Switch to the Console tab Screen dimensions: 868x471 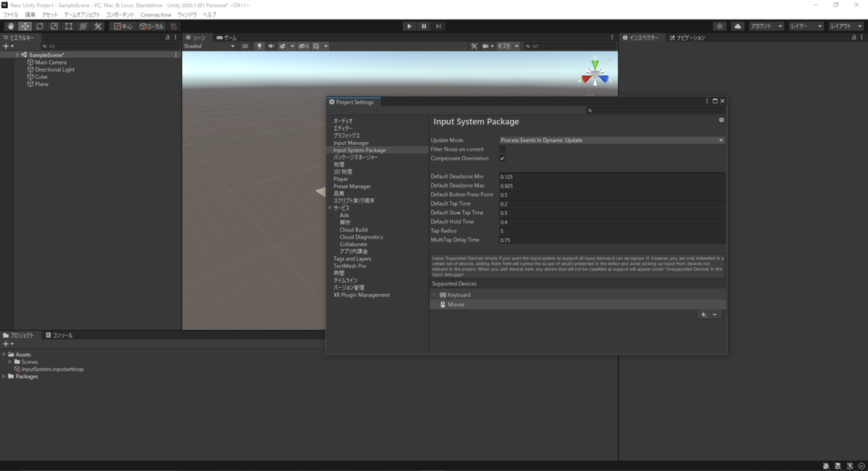tap(59, 336)
